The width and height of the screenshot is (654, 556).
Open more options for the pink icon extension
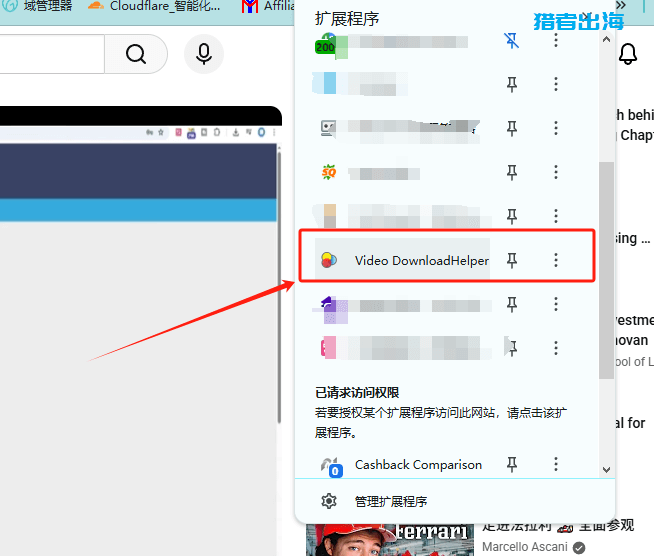click(x=556, y=348)
